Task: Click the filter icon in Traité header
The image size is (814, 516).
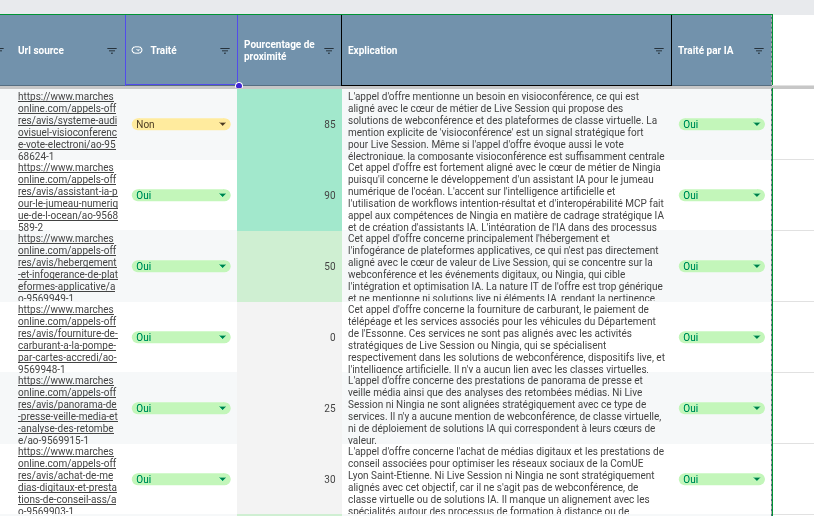Action: [225, 50]
